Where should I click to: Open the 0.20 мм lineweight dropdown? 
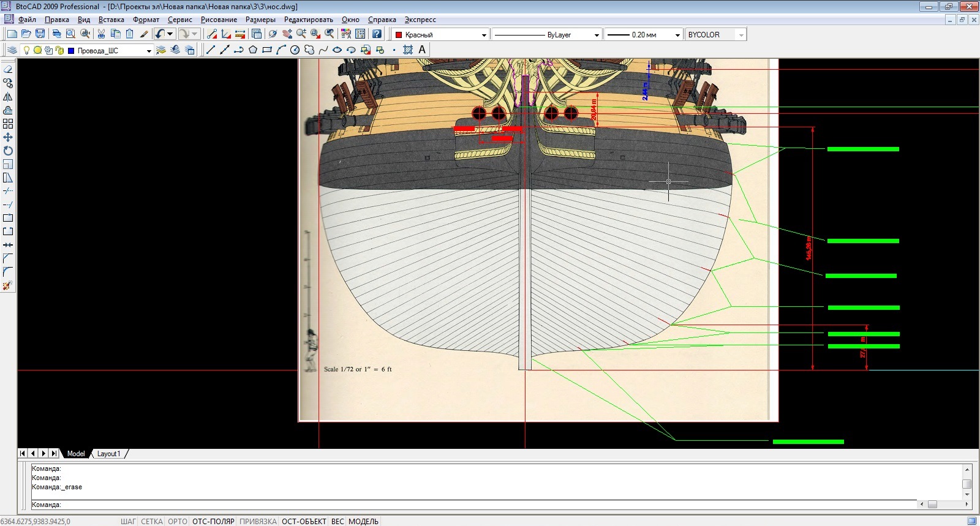coord(677,35)
